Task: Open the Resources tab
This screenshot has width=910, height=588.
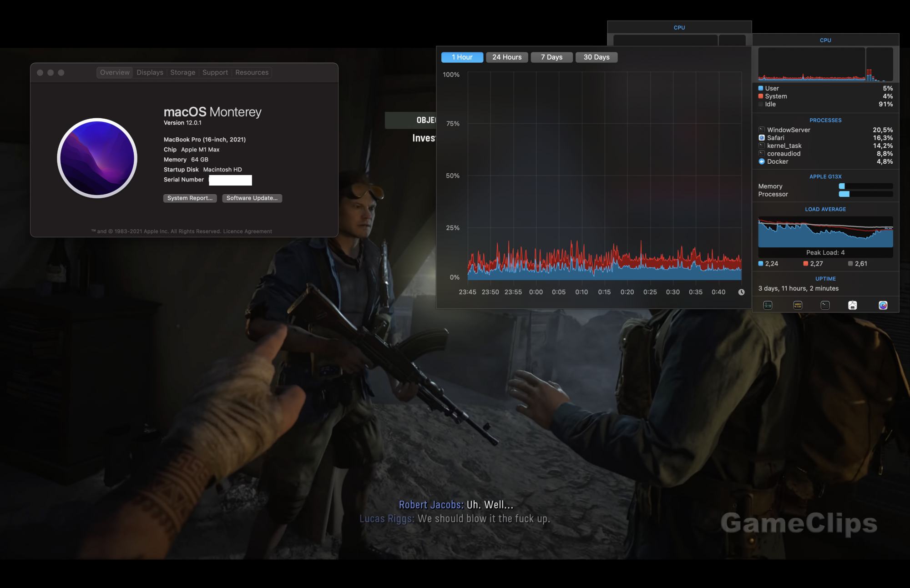Action: (x=252, y=72)
